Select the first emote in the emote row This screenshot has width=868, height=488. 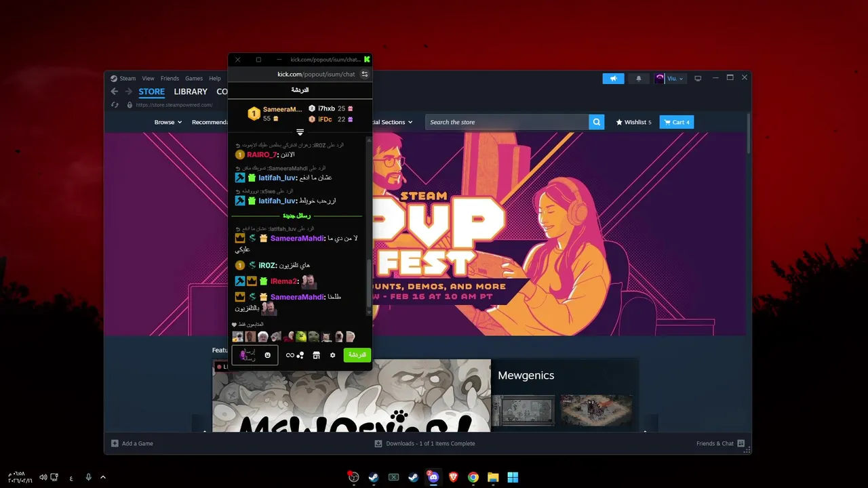point(237,337)
